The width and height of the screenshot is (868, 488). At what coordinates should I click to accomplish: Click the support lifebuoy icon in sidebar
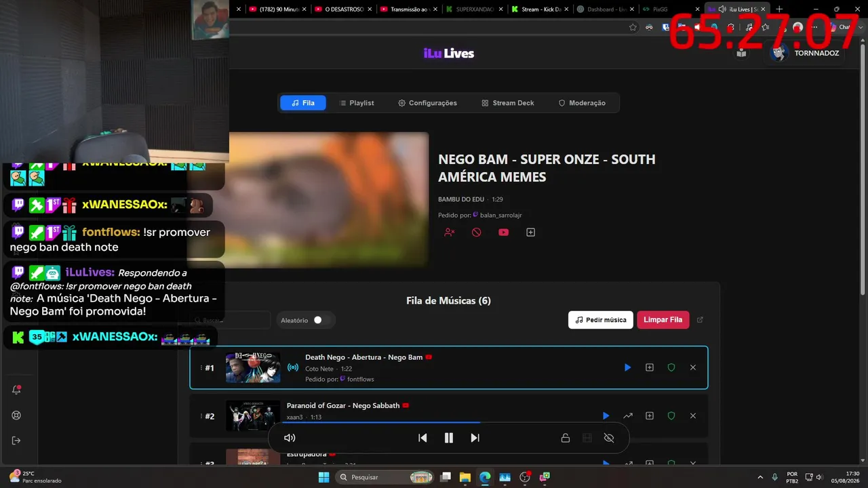[16, 415]
